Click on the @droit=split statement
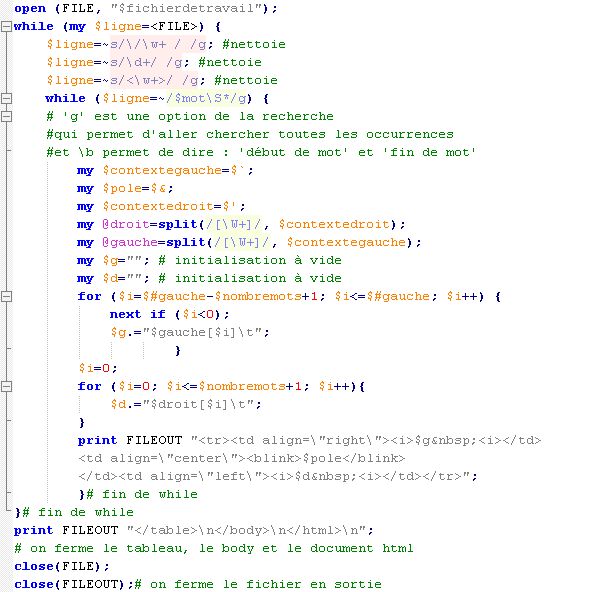The image size is (597, 592). [241, 224]
